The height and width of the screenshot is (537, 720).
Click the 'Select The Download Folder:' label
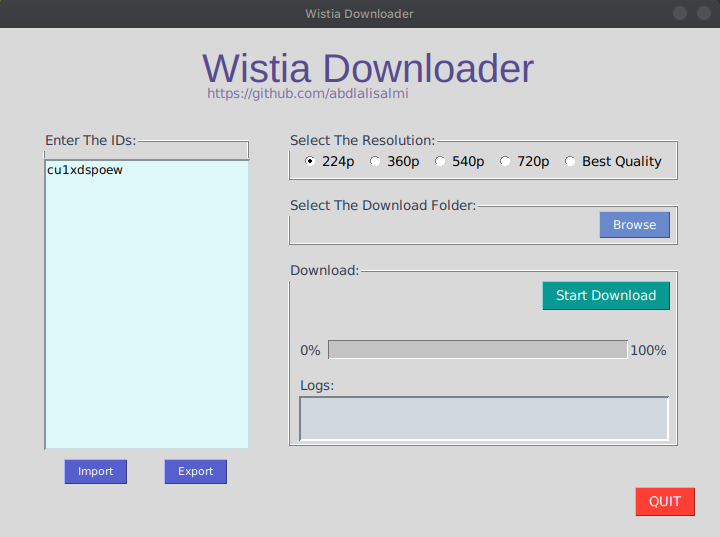383,205
